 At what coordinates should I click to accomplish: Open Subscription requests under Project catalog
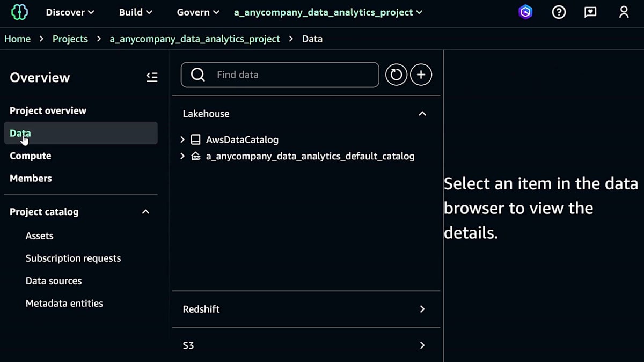[x=74, y=258]
